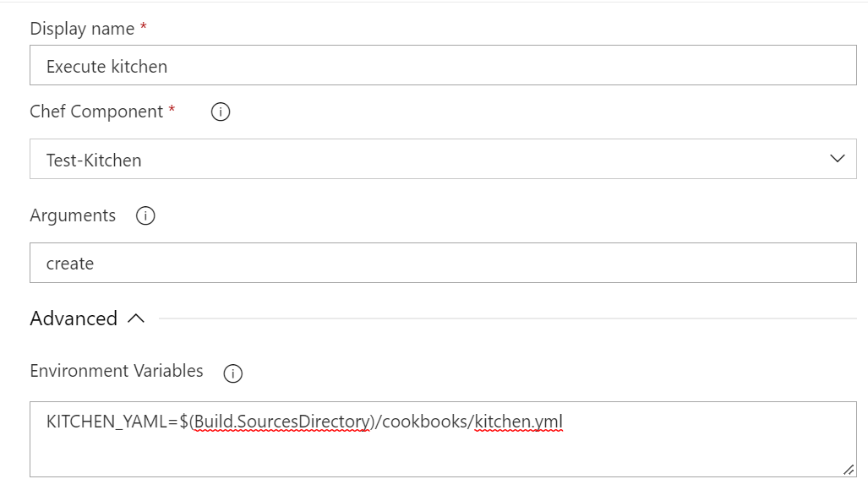Show Environment Variables info icon help
The width and height of the screenshot is (868, 479).
pos(233,373)
